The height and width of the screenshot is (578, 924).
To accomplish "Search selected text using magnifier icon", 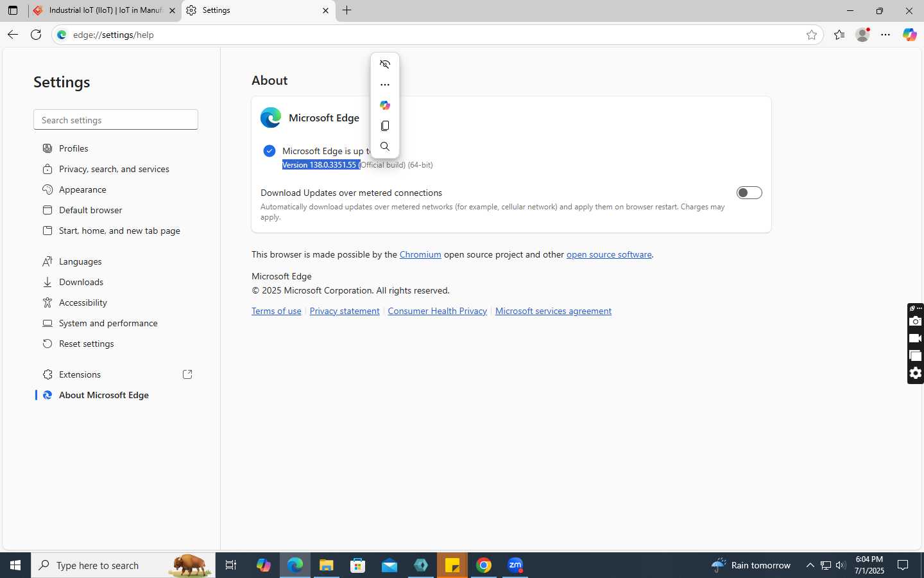I will click(x=385, y=146).
